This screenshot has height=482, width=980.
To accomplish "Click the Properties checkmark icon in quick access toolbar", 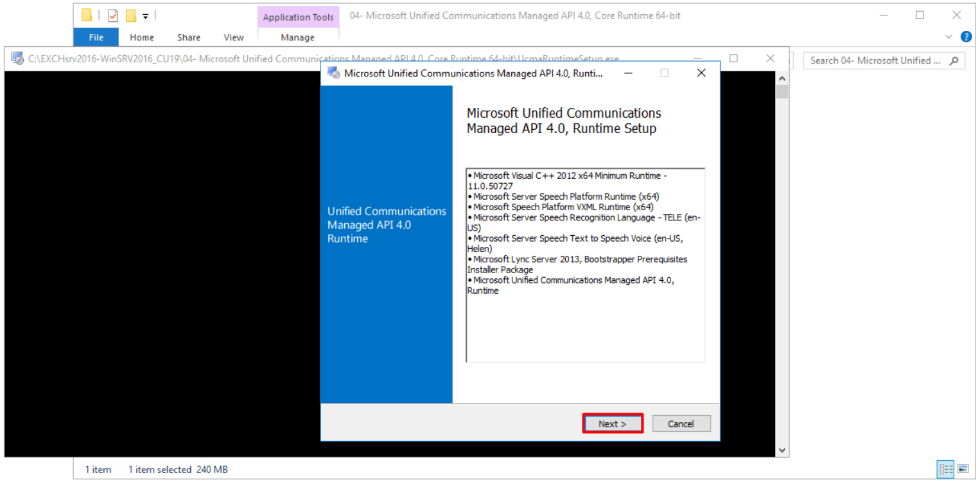I will 113,15.
